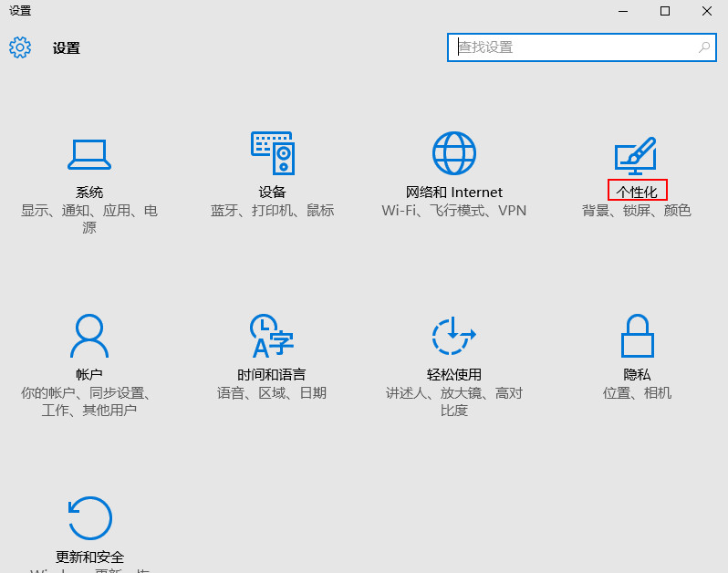Click the Wi-Fi、飞行模式、VPN description
The height and width of the screenshot is (573, 728).
(454, 211)
